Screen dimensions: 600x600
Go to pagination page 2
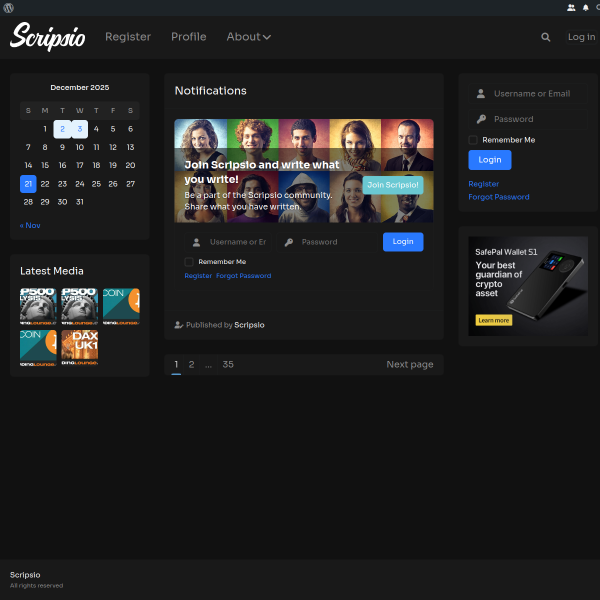[x=191, y=365]
